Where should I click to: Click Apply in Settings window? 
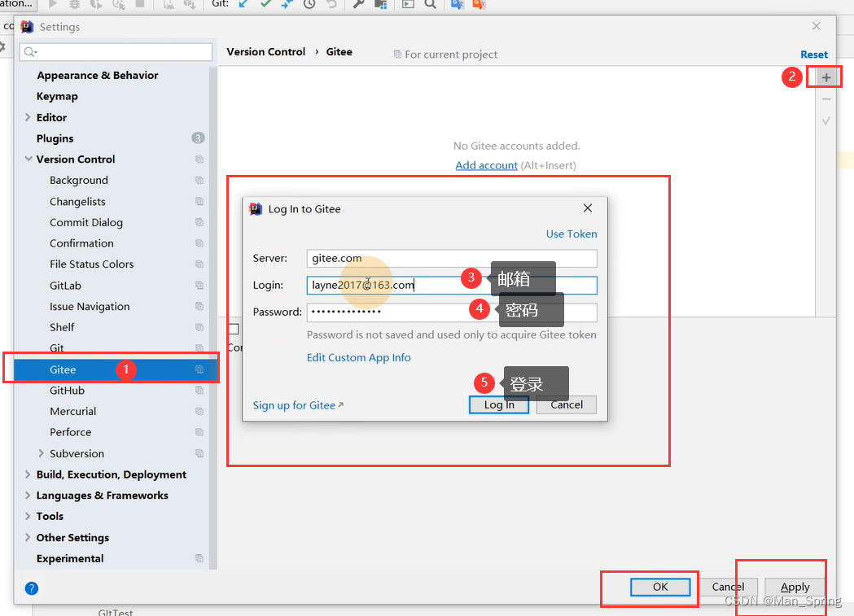(x=795, y=587)
